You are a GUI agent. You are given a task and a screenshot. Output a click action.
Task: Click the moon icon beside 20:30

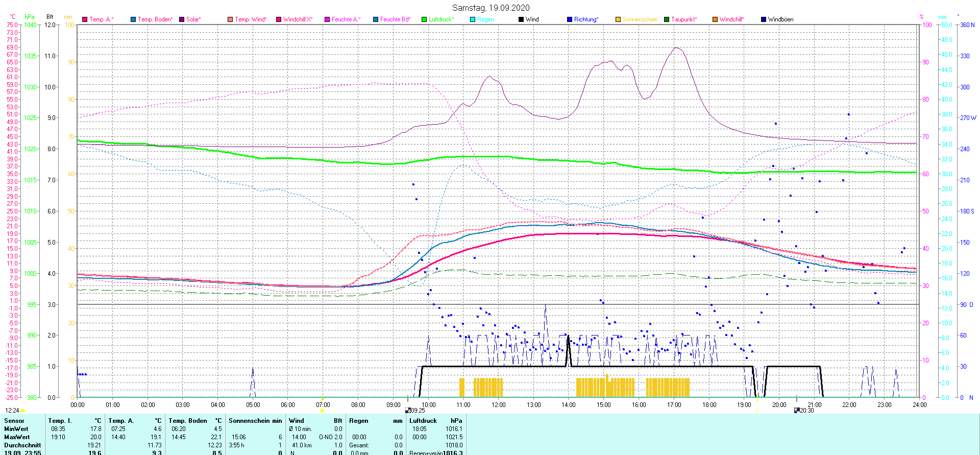click(797, 411)
